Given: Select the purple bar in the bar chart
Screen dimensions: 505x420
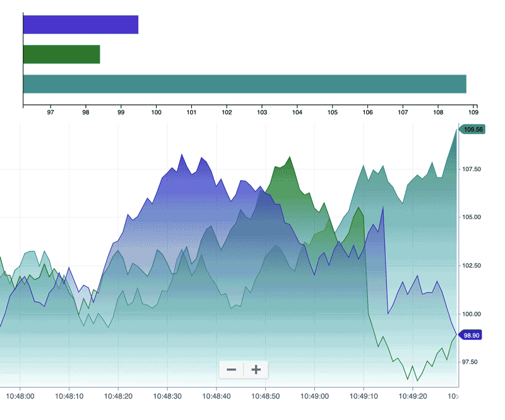Looking at the screenshot, I should tap(81, 24).
